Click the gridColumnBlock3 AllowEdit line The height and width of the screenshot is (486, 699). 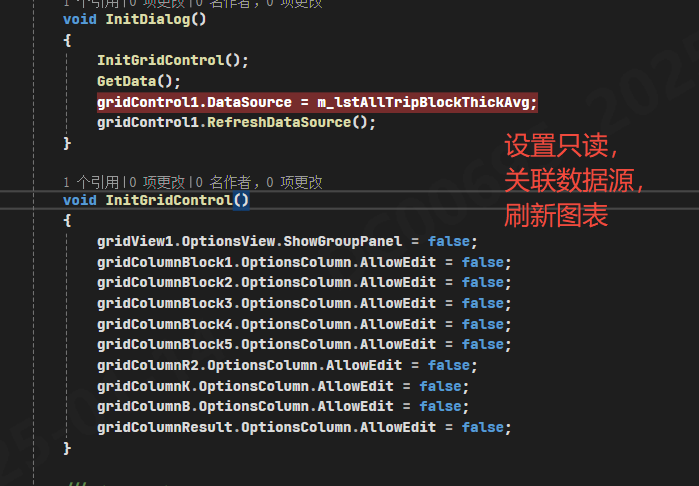click(x=304, y=303)
